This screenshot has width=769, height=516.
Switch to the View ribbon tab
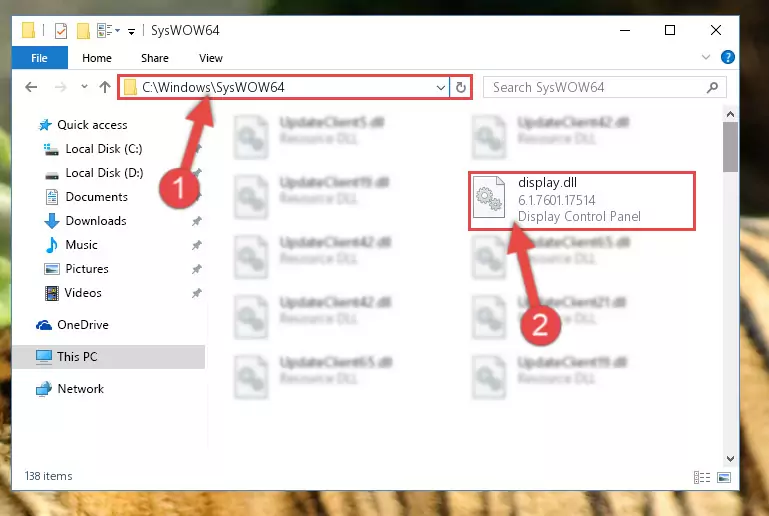pos(211,58)
